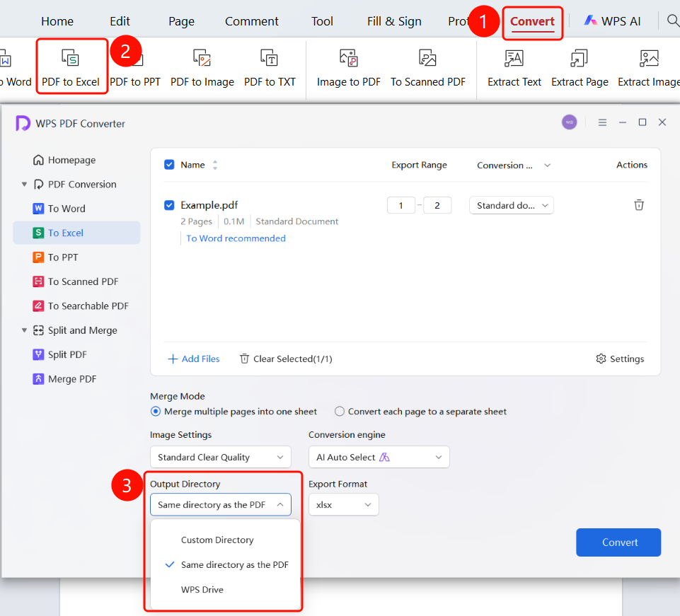Viewport: 680px width, 616px height.
Task: Toggle the select-all Name checkbox
Action: coord(169,165)
